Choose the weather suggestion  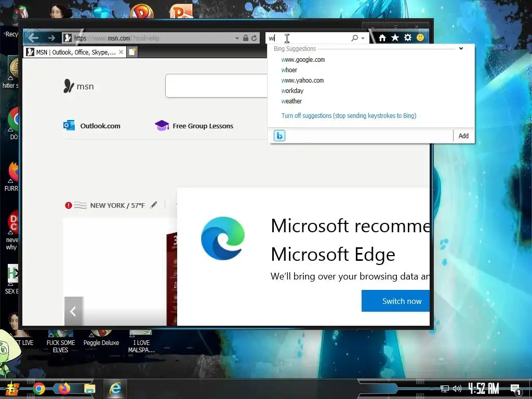(x=291, y=101)
